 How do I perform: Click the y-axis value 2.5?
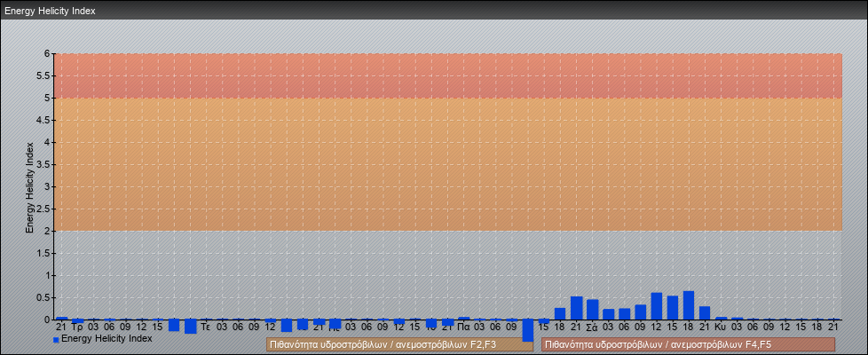pos(44,209)
